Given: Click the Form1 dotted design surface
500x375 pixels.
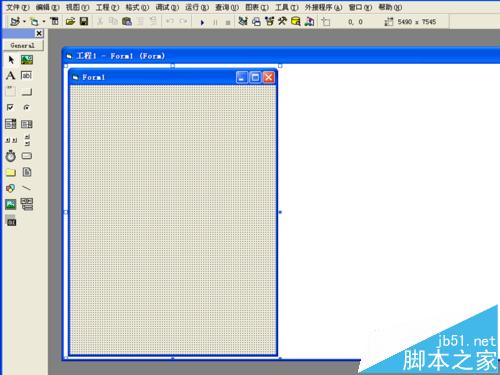Looking at the screenshot, I should [x=173, y=219].
